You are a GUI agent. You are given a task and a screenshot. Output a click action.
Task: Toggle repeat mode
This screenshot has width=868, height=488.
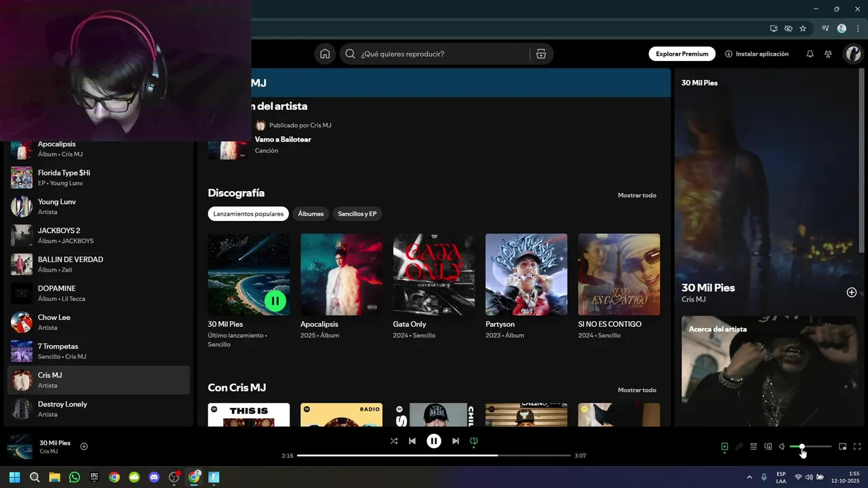click(474, 441)
